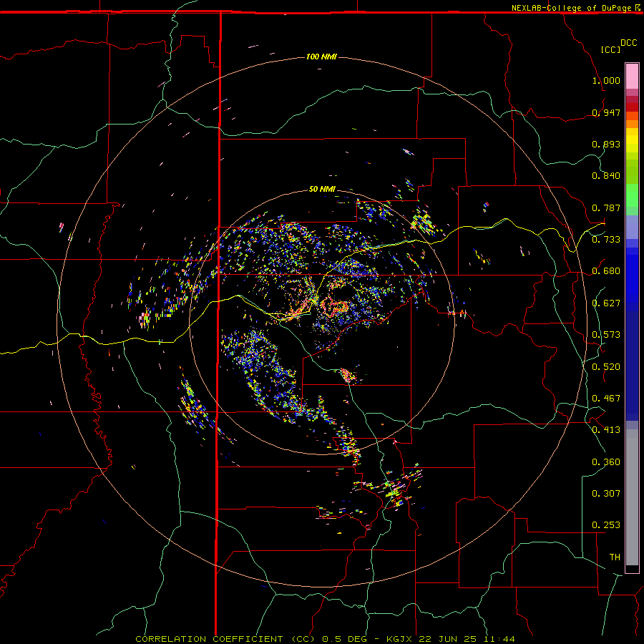
Task: Click the pink top segment of the color bar
Action: coord(632,77)
